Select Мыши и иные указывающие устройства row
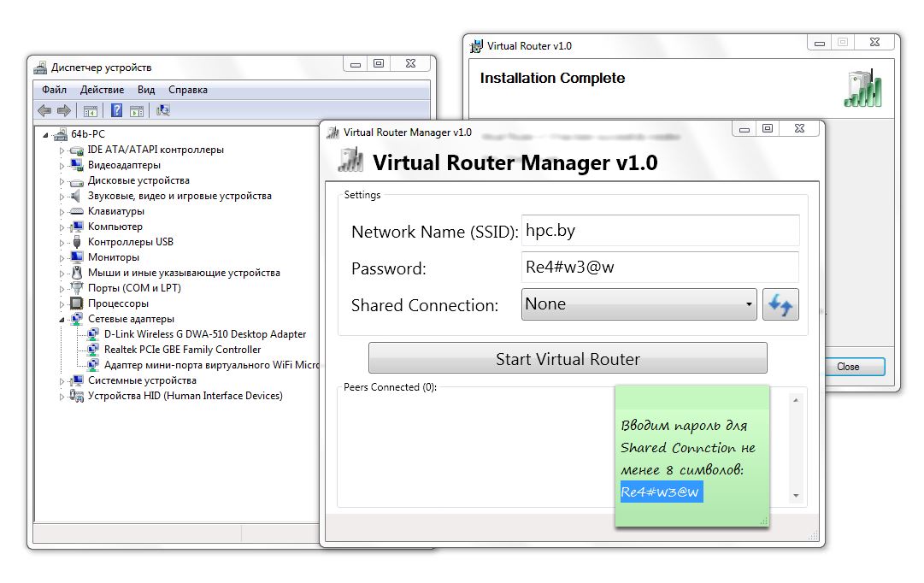Screen dimensions: 924x583 [x=184, y=273]
